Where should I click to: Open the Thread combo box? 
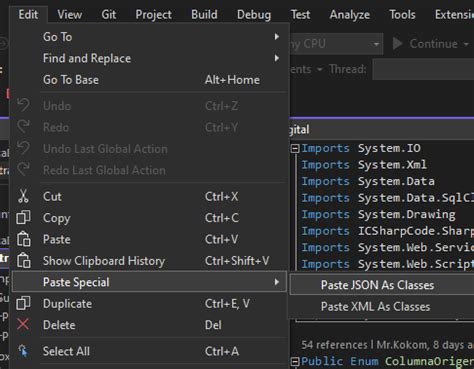[423, 69]
